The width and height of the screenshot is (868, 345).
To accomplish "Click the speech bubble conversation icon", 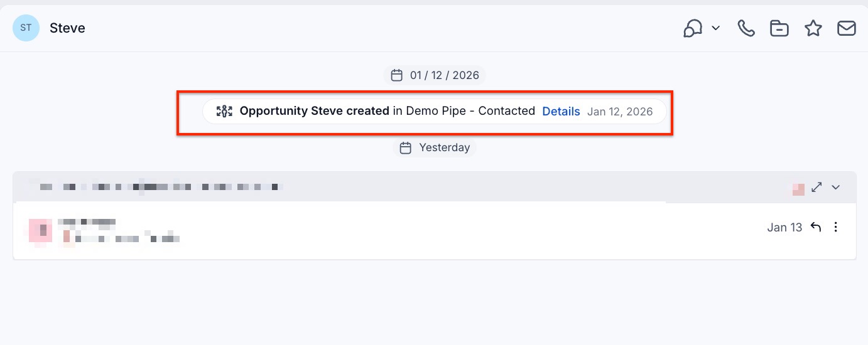I will [693, 28].
